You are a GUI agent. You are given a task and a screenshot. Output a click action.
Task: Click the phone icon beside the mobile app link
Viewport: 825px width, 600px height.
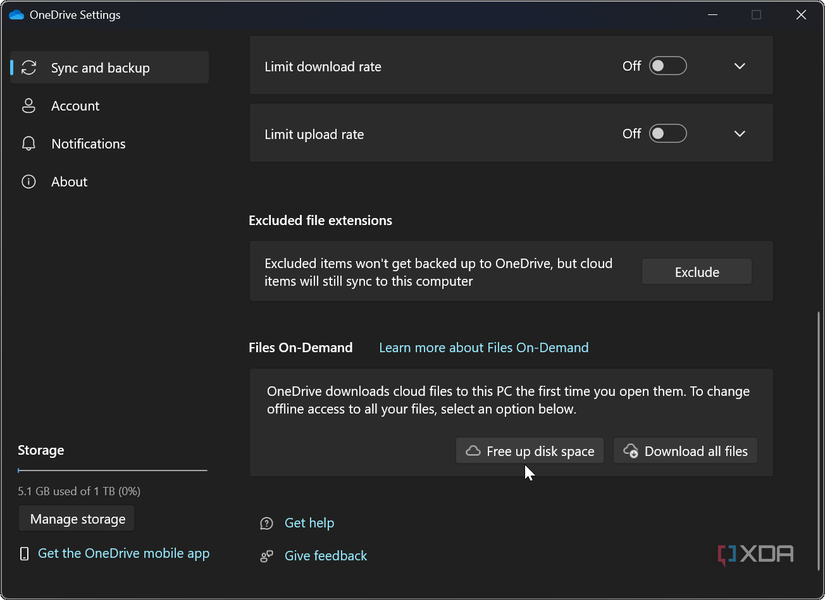pyautogui.click(x=23, y=553)
